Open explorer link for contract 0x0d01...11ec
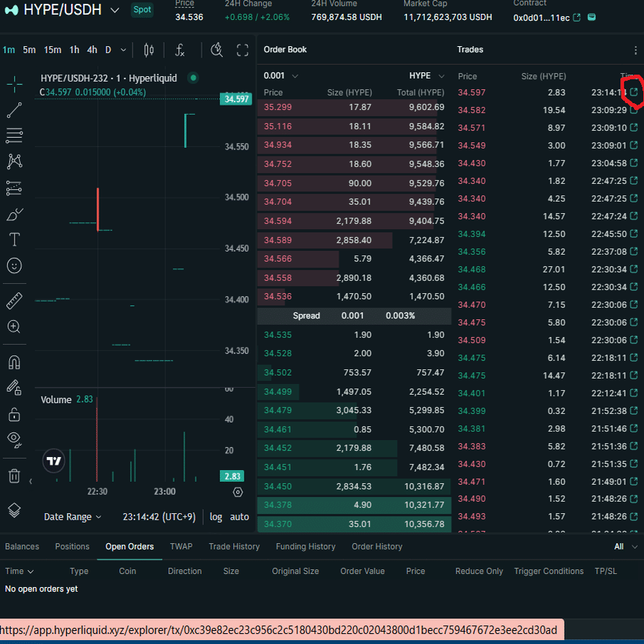The height and width of the screenshot is (644, 644). point(576,17)
